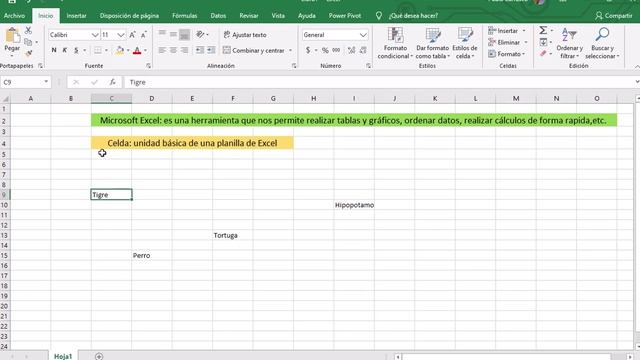Image resolution: width=640 pixels, height=360 pixels.
Task: Click the Compartir button
Action: 614,16
